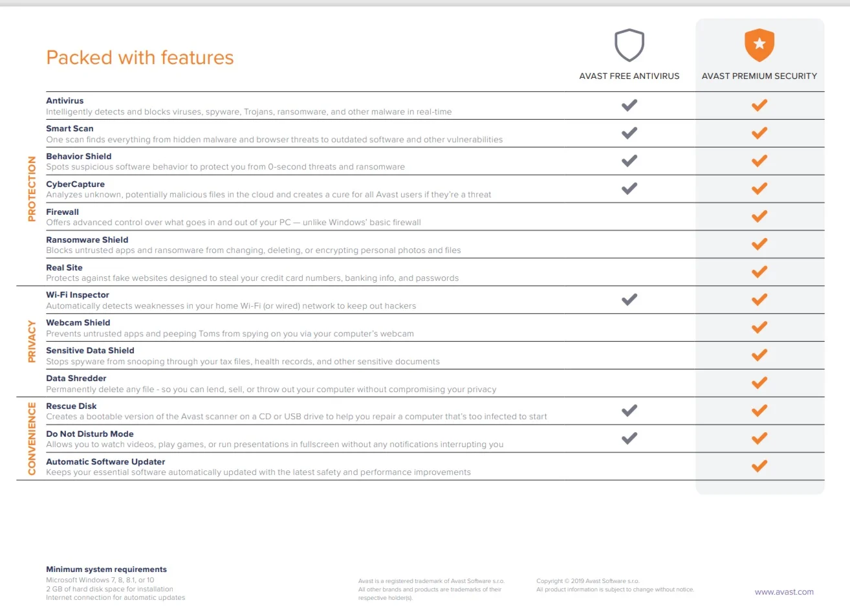850x616 pixels.
Task: Select the Ransomware Shield feature title
Action: pyautogui.click(x=87, y=240)
